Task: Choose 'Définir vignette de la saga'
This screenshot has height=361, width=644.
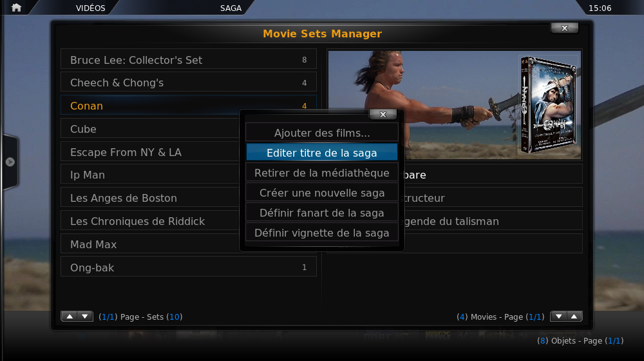Action: [322, 233]
